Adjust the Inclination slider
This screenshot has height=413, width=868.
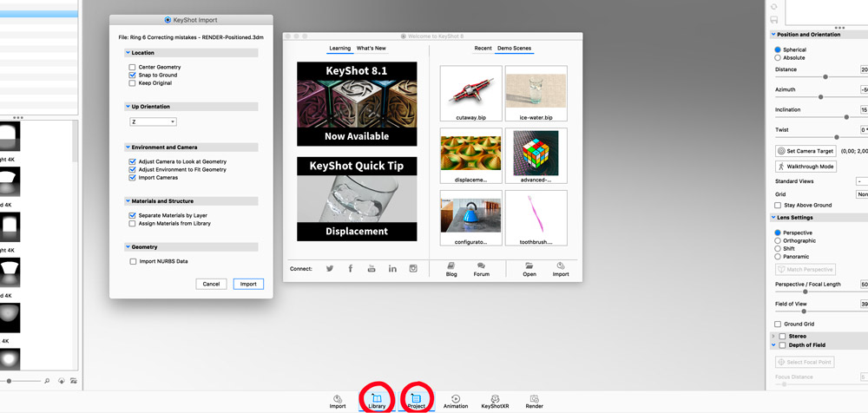(846, 117)
